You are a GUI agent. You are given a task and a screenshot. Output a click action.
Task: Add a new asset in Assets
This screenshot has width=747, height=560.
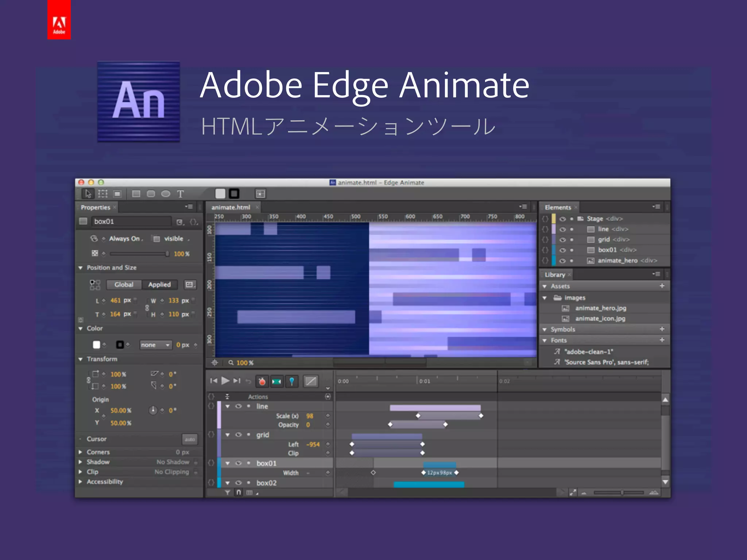pos(662,286)
